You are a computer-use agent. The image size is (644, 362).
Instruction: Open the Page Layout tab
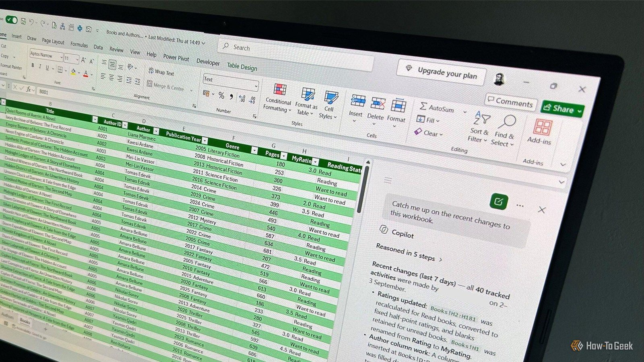point(53,41)
